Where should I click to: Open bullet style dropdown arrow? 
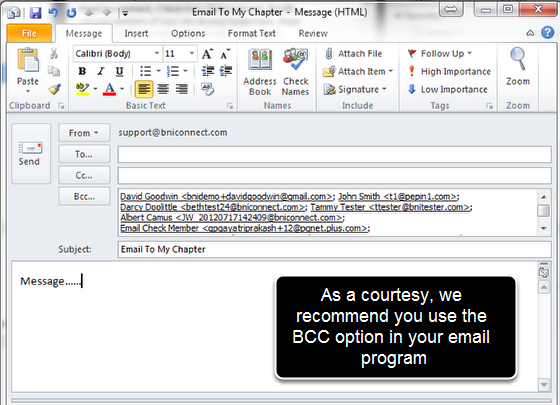(x=158, y=71)
